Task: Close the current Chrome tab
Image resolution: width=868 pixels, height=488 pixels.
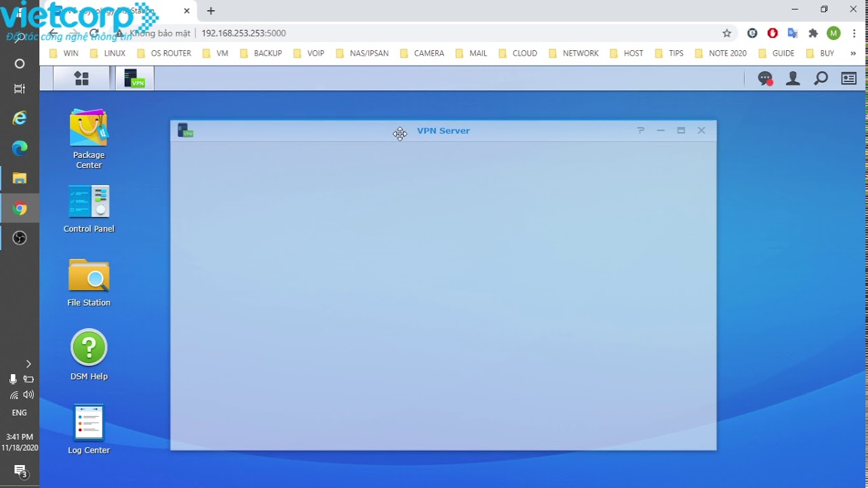Action: pos(186,11)
